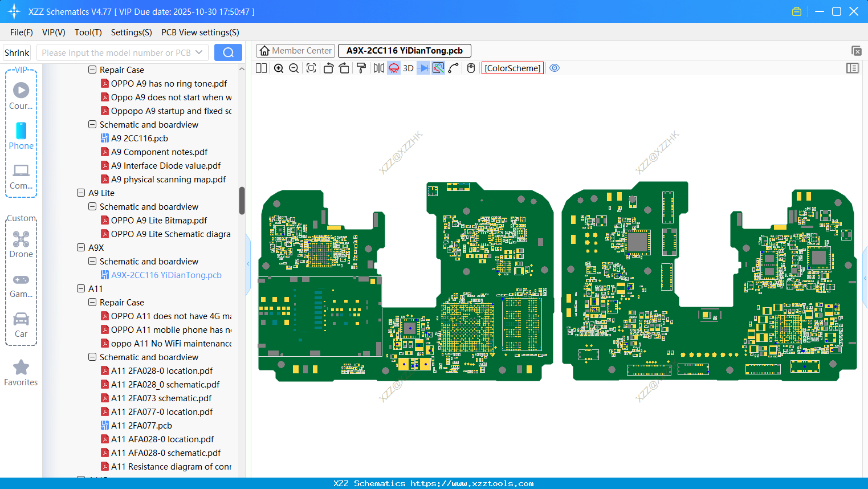
Task: Open the Phone category in VIP sidebar
Action: pyautogui.click(x=21, y=136)
